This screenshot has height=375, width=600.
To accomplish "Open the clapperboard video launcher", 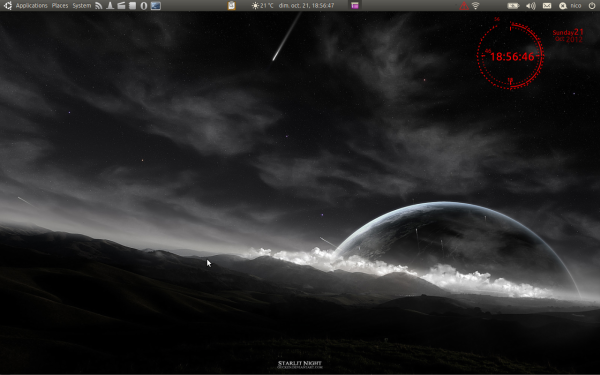I will pos(121,5).
